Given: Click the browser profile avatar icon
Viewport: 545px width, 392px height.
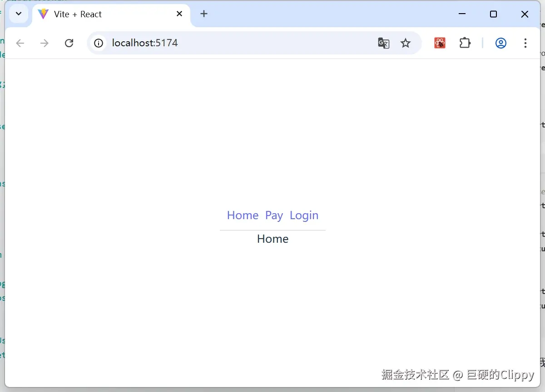Looking at the screenshot, I should pyautogui.click(x=500, y=43).
